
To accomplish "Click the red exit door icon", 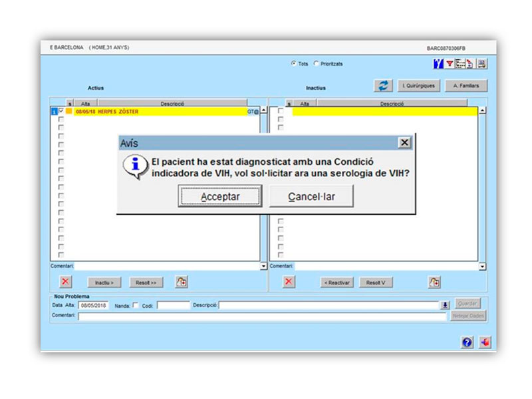I will [x=485, y=342].
